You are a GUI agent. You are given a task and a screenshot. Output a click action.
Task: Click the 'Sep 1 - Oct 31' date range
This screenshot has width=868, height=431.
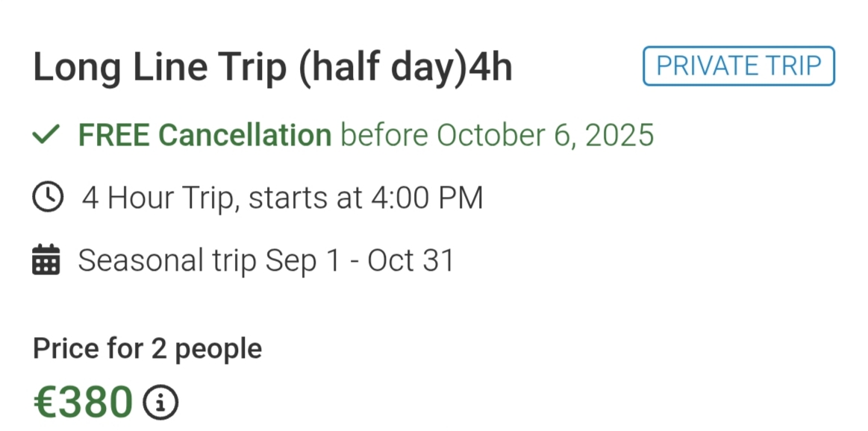360,261
